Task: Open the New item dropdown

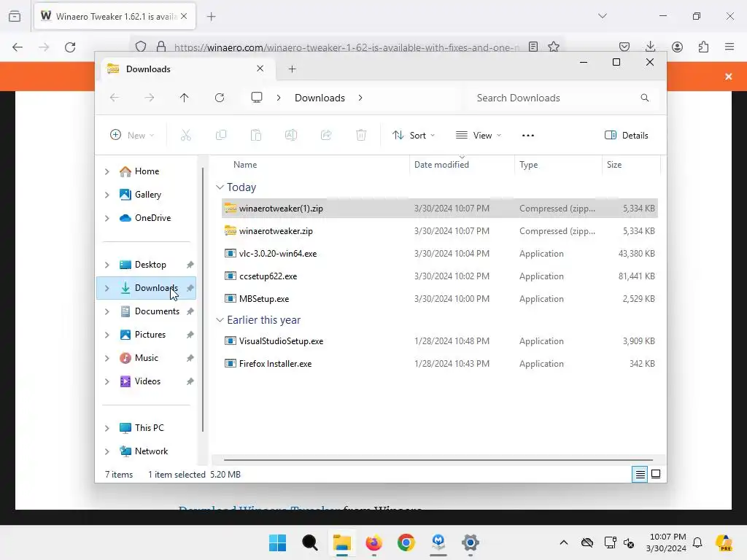Action: [132, 135]
